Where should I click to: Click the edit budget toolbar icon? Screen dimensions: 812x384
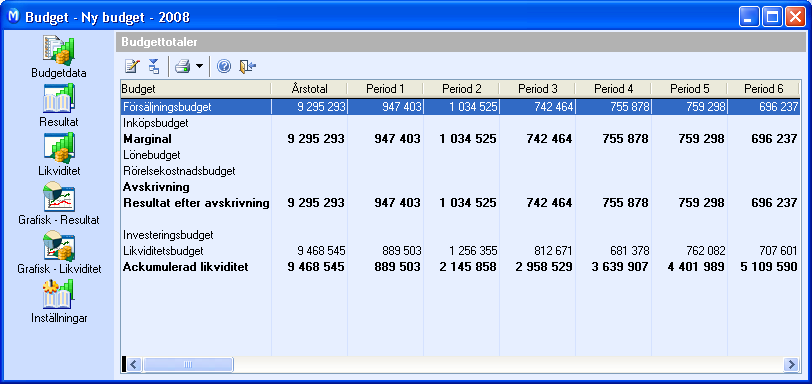[x=132, y=66]
